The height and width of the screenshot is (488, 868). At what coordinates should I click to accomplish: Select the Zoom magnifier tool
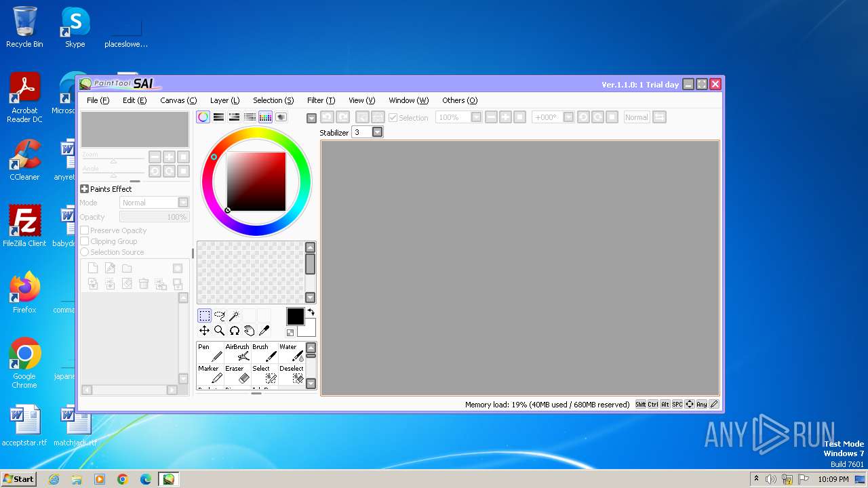pos(219,331)
